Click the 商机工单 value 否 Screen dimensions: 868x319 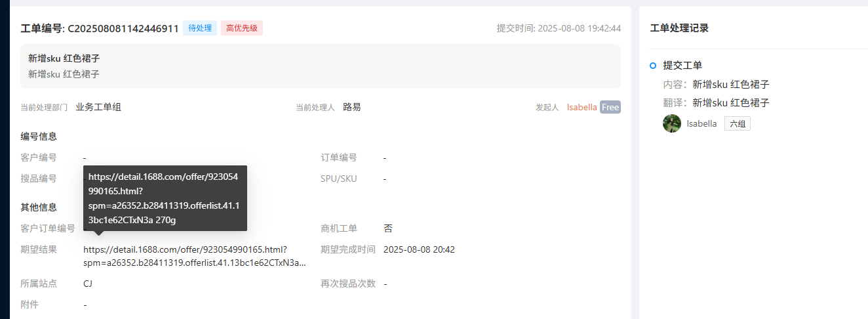point(388,228)
